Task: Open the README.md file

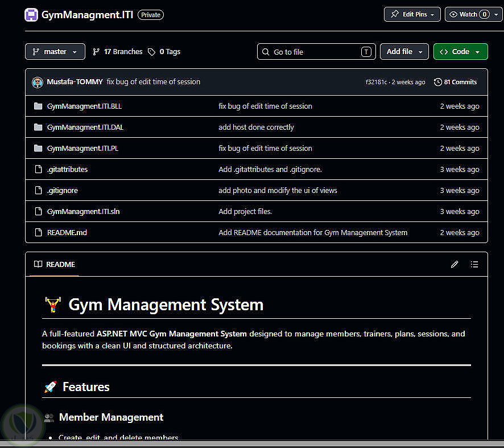Action: pos(67,232)
